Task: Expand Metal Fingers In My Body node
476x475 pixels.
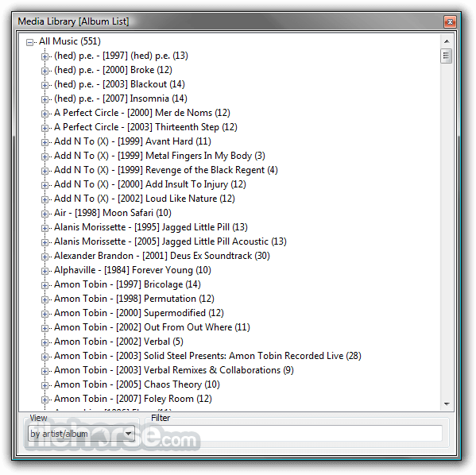Action: point(45,156)
